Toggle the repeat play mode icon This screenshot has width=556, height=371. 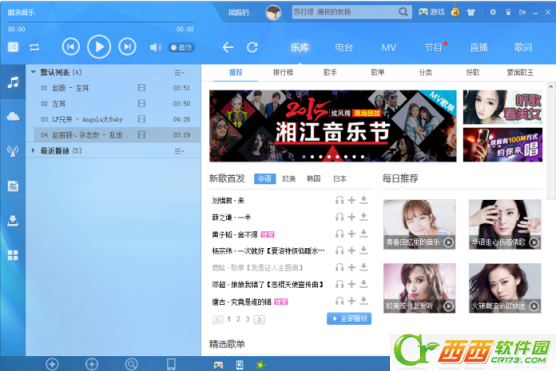[x=34, y=47]
